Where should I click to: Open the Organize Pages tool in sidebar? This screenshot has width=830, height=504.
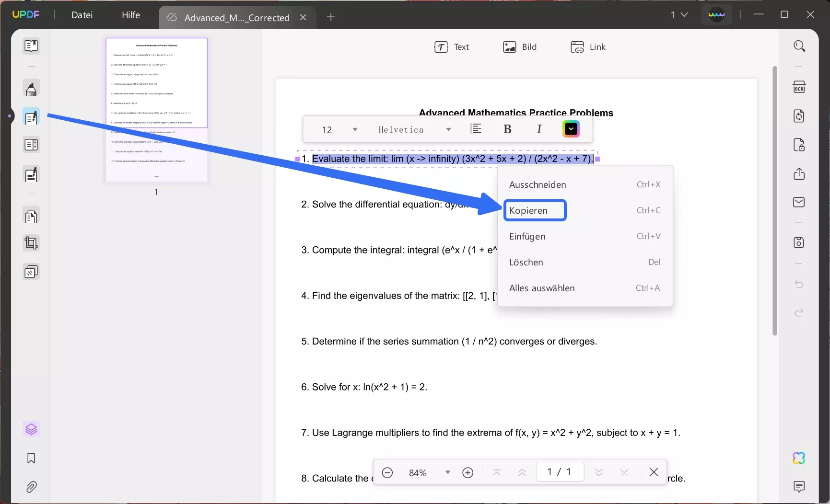(31, 145)
